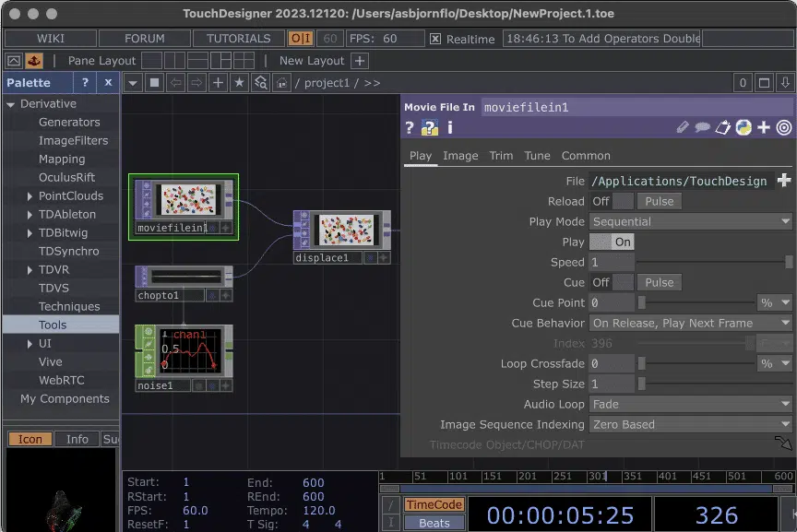Open the comment bubble icon in parameters
The image size is (797, 532).
[703, 127]
